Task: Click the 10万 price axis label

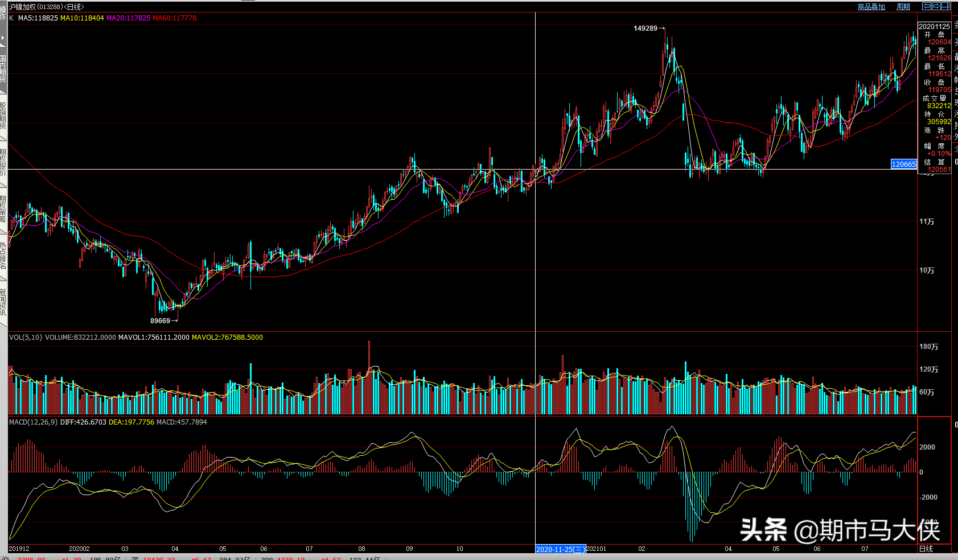Action: (x=927, y=271)
